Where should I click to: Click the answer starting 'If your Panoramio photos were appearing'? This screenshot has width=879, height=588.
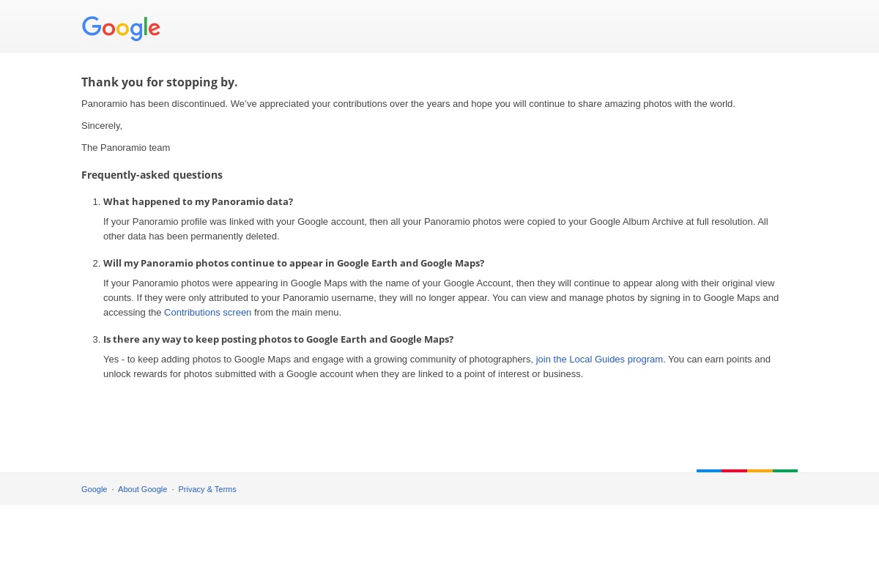point(441,298)
